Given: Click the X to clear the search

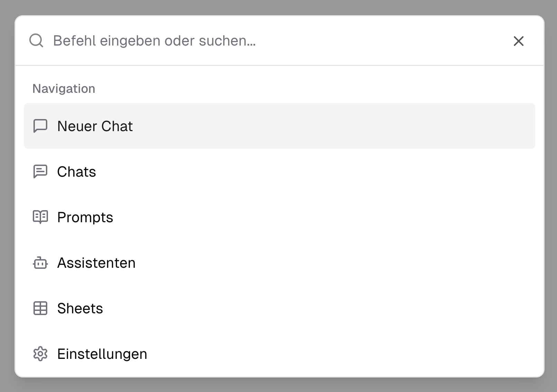Looking at the screenshot, I should (x=519, y=41).
